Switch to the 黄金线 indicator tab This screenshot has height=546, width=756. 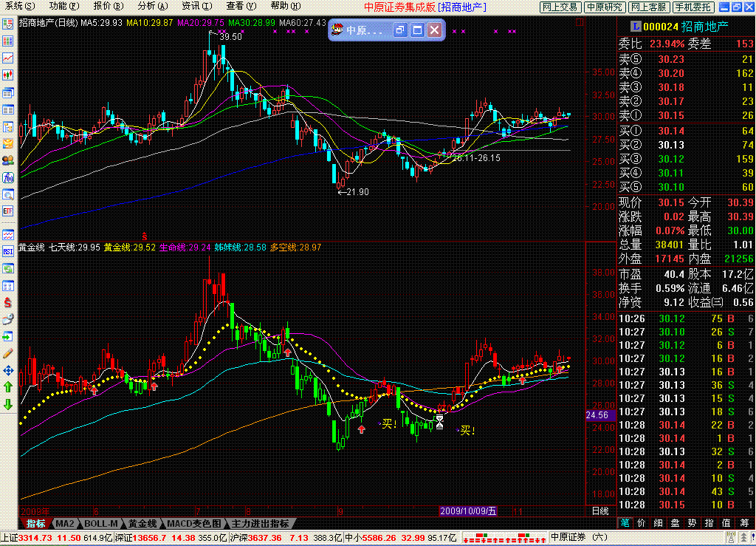[142, 523]
